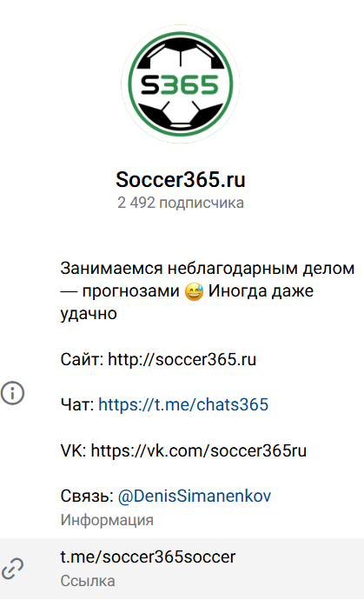Click the word удачно in description
Image resolution: width=364 pixels, height=600 pixels.
click(89, 314)
